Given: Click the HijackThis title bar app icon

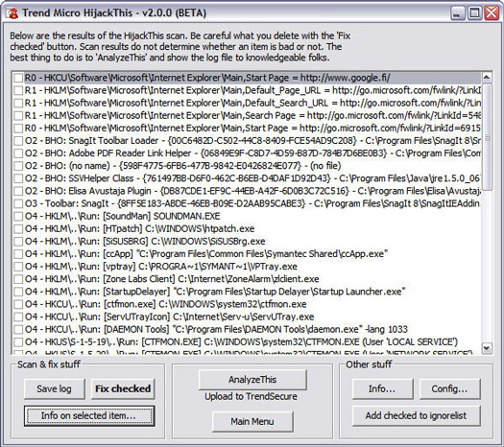Looking at the screenshot, I should click(12, 13).
